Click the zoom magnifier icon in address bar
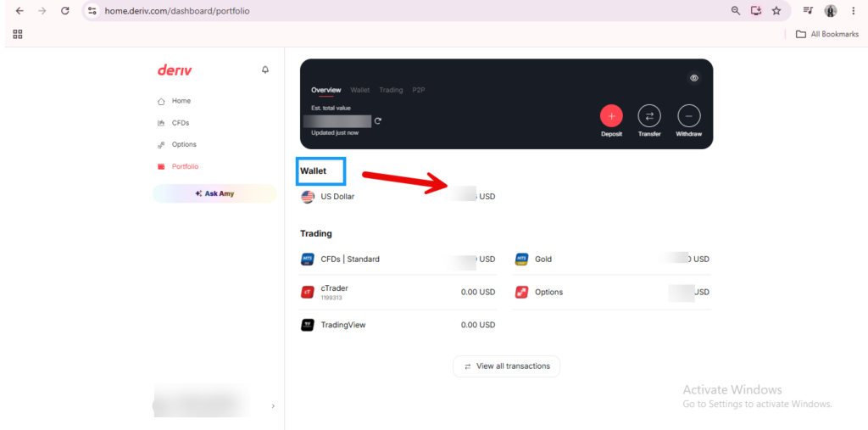The image size is (868, 430). click(x=736, y=10)
